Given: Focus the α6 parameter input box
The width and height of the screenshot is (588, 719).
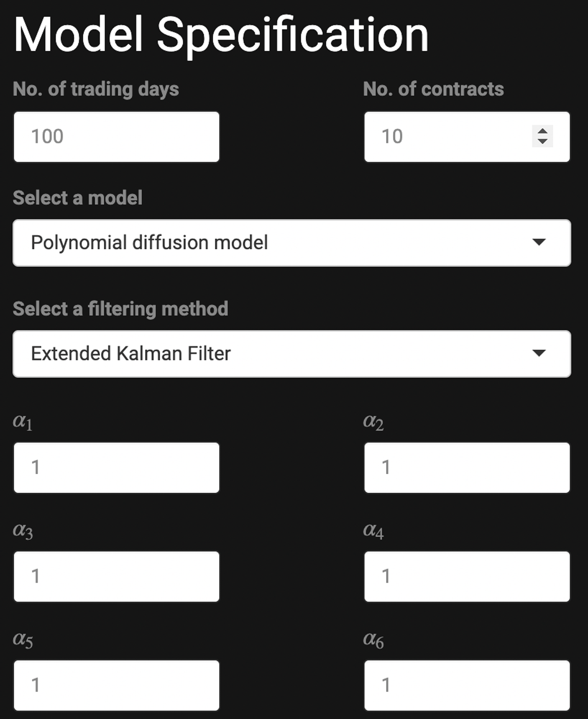Looking at the screenshot, I should click(467, 685).
